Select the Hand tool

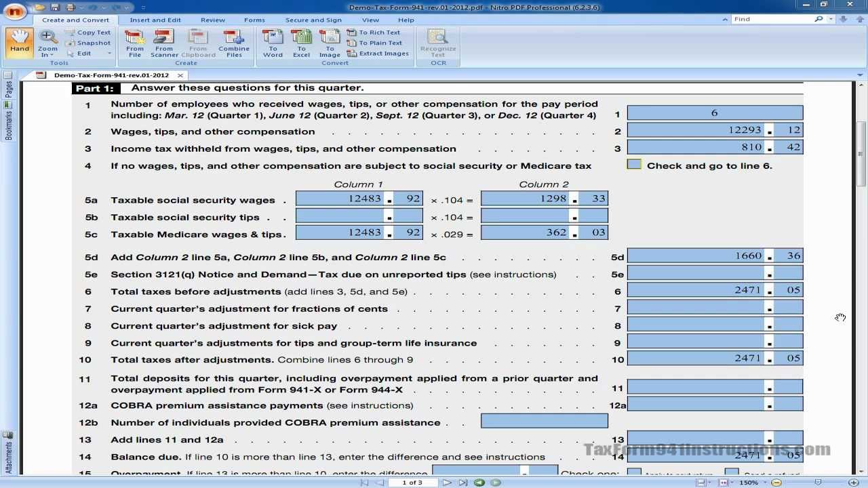(x=20, y=42)
